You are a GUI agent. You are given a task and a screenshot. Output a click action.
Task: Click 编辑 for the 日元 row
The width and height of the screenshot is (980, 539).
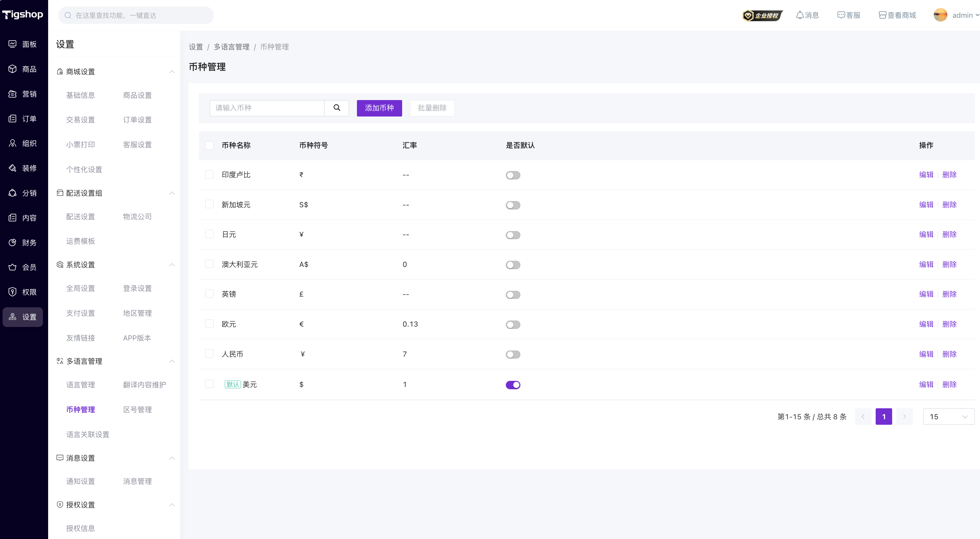tap(926, 235)
